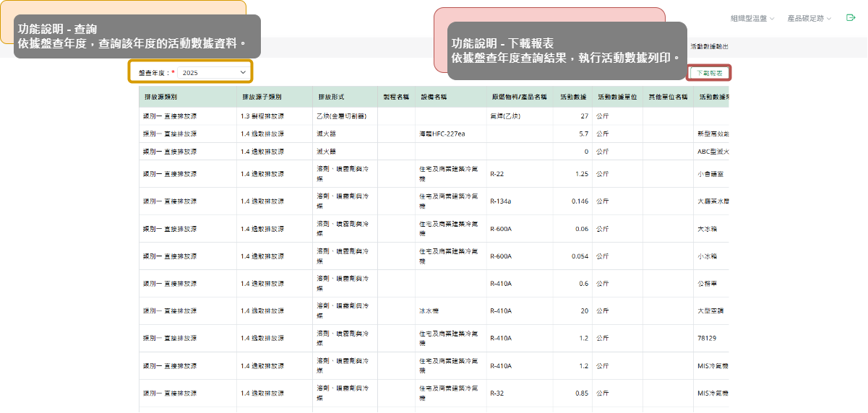The image size is (868, 413).
Task: Click the R-32 material cell
Action: (x=497, y=394)
